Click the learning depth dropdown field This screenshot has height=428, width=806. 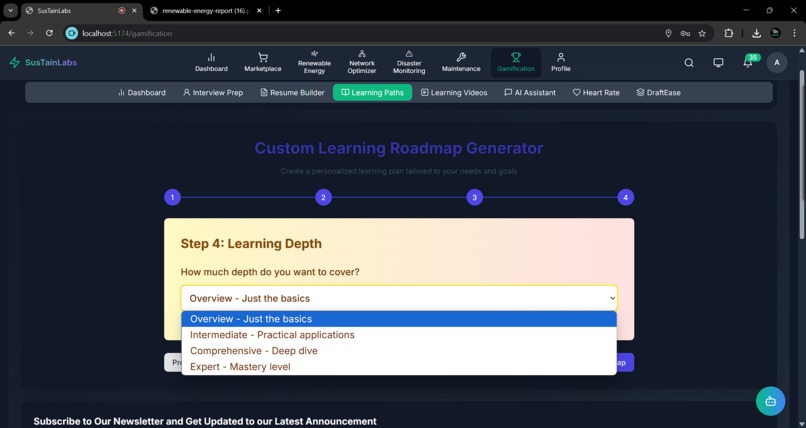[399, 298]
